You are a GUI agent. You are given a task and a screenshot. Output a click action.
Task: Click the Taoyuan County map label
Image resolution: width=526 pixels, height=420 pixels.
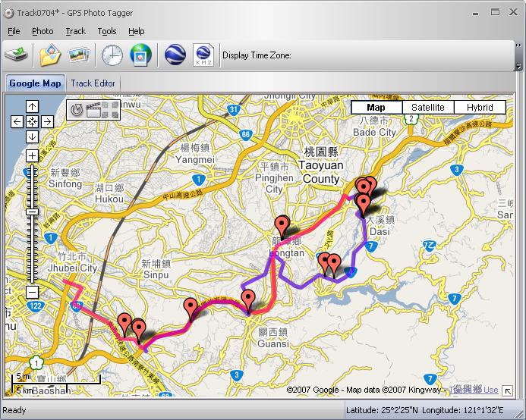coord(321,165)
